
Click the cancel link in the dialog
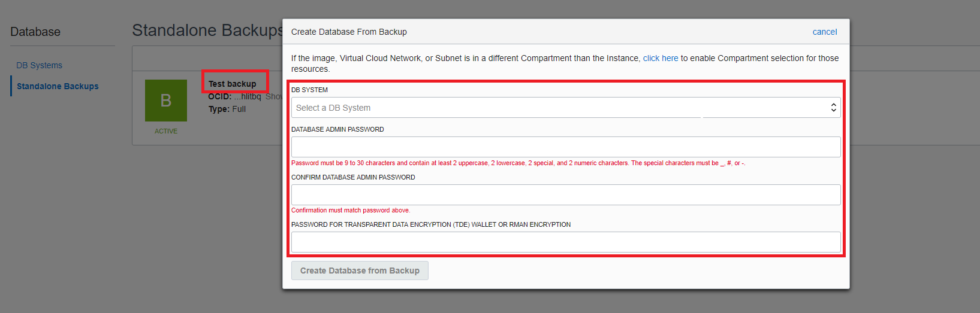[x=824, y=32]
